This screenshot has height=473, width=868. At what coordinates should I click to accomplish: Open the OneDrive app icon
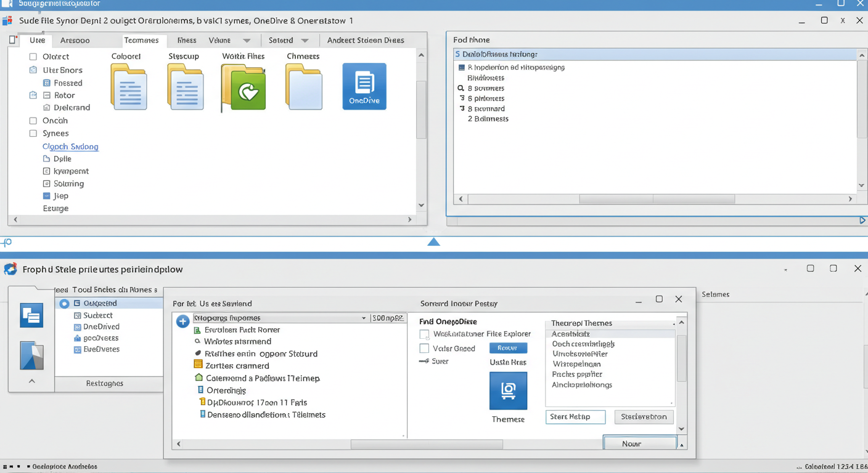[364, 86]
